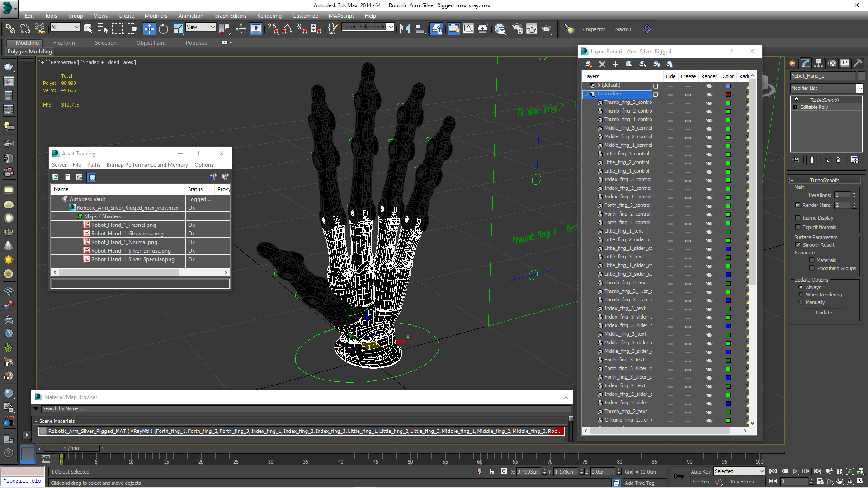Click the Auto Key button
Image resolution: width=868 pixels, height=488 pixels.
click(x=700, y=471)
